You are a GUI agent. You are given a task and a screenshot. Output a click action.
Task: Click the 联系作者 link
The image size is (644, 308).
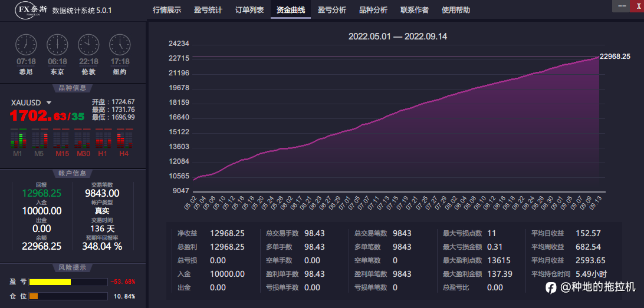click(415, 10)
